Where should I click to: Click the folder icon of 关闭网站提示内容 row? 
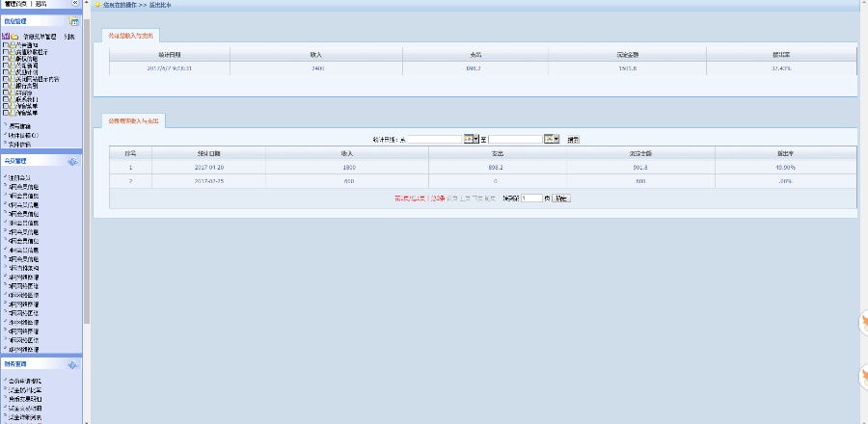[x=13, y=79]
